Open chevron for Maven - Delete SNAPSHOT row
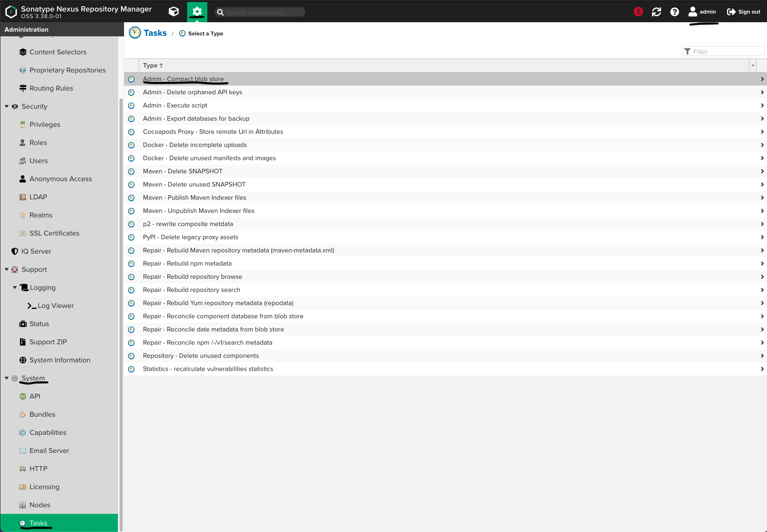The image size is (767, 532). (x=762, y=171)
